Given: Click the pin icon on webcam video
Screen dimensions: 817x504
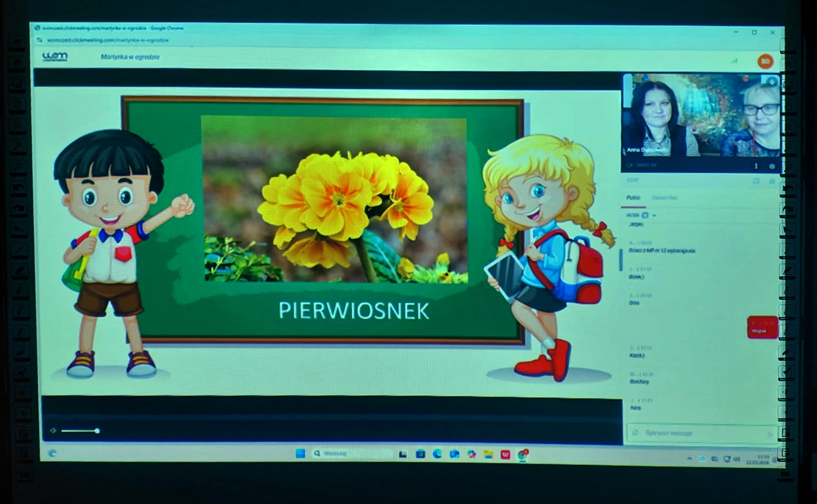Looking at the screenshot, I should 772,81.
